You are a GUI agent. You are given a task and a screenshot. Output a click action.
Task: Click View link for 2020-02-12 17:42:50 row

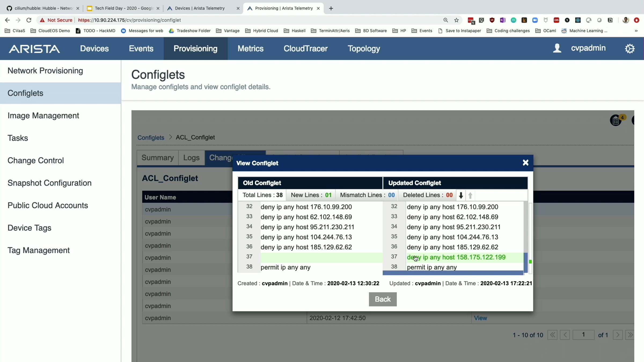480,318
